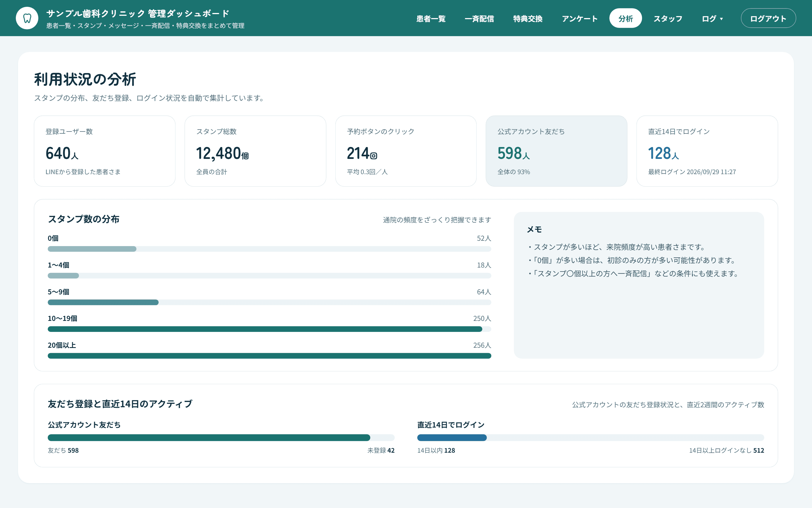812x508 pixels.
Task: Click the 20個以上 distribution bar
Action: point(270,356)
